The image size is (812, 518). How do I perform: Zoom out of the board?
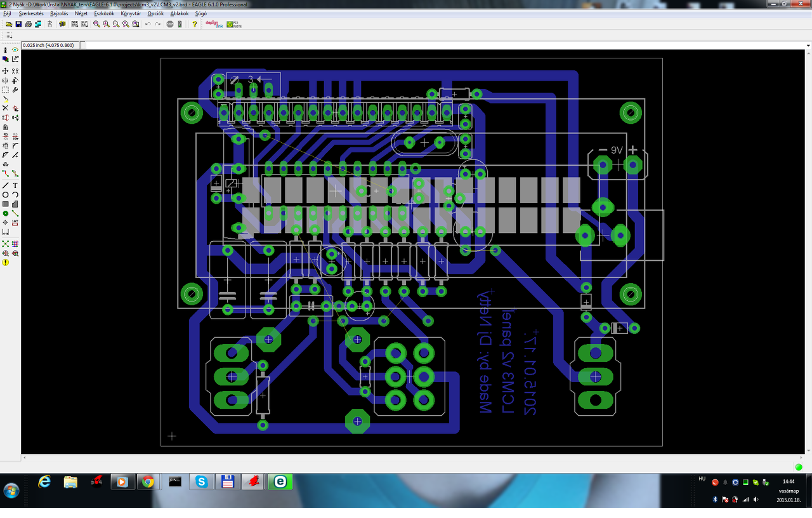point(116,24)
